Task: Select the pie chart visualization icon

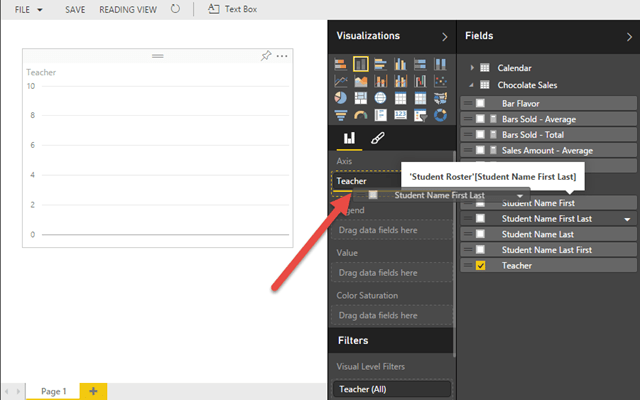Action: [341, 98]
